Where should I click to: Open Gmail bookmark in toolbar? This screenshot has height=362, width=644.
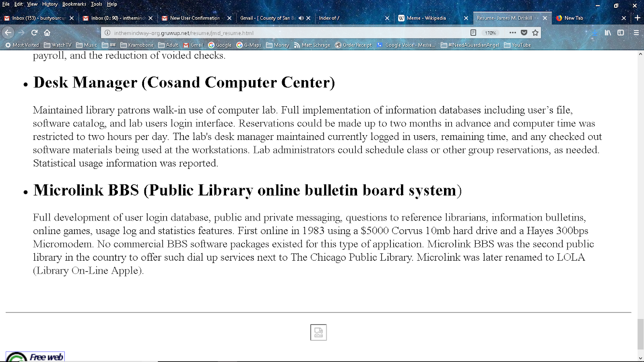coord(193,45)
